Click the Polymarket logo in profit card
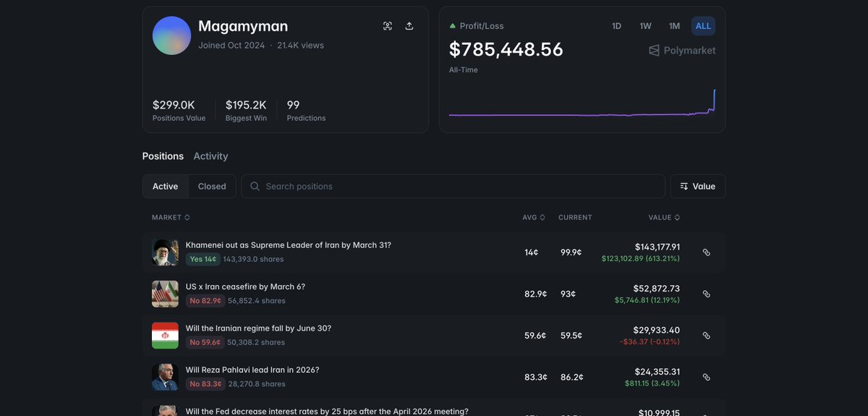This screenshot has height=416, width=868. 682,51
